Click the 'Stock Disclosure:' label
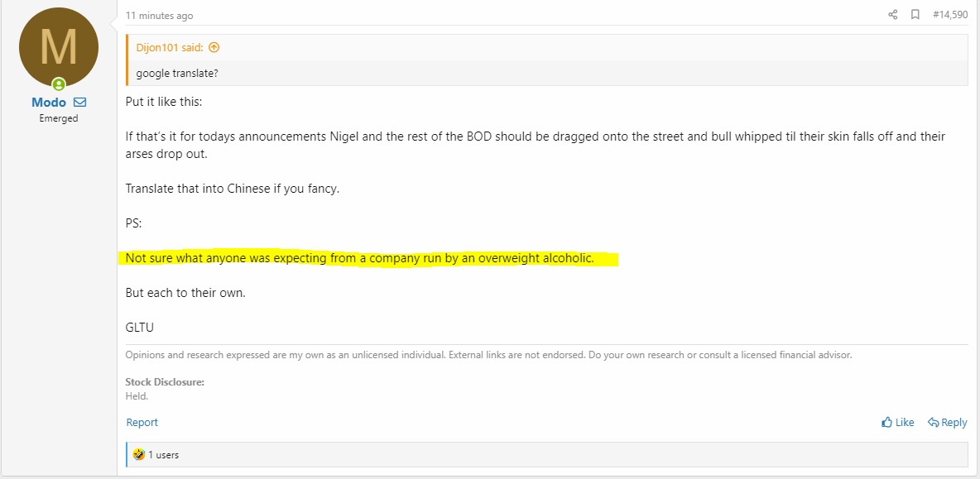Viewport: 980px width, 479px height. [x=165, y=382]
